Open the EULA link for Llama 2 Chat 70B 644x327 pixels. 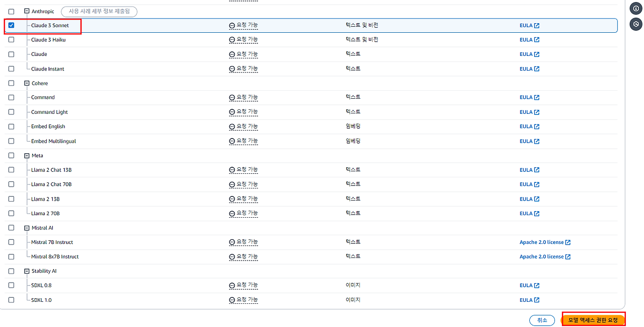coord(529,184)
